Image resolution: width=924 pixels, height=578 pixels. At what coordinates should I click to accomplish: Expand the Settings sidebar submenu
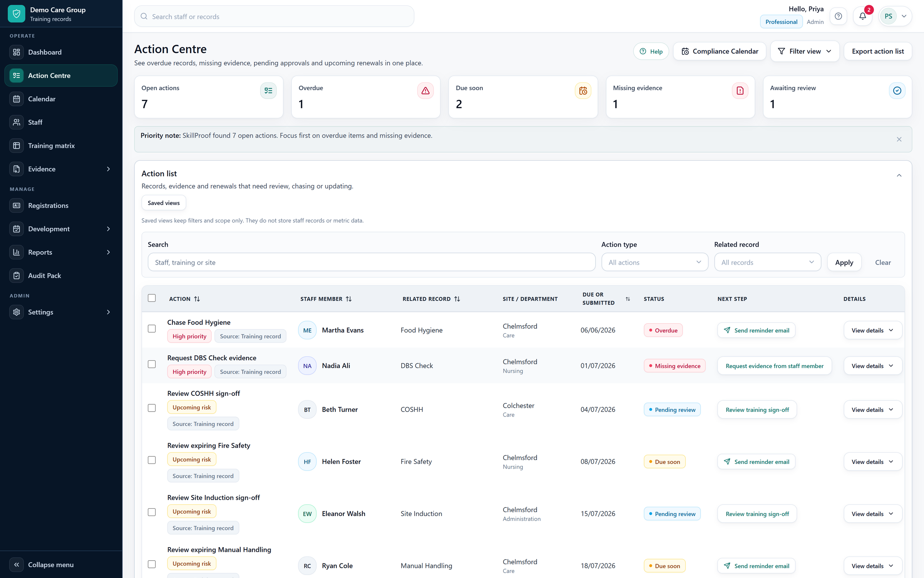pyautogui.click(x=108, y=312)
